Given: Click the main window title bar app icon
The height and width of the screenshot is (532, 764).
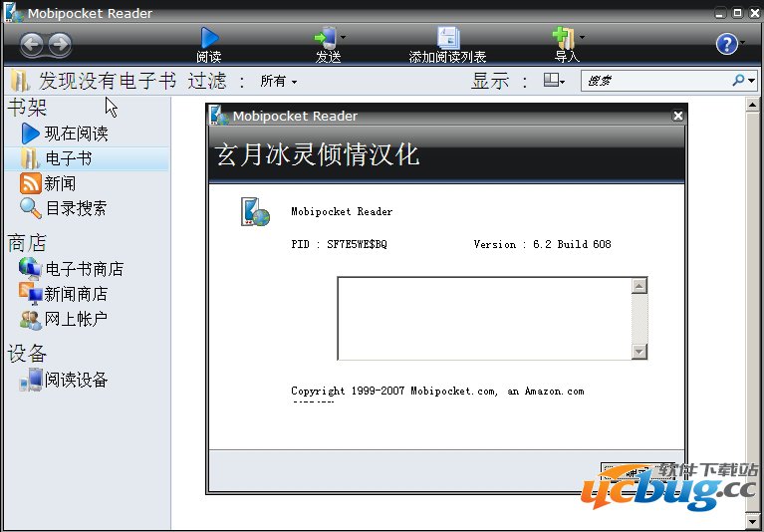Looking at the screenshot, I should coord(14,13).
